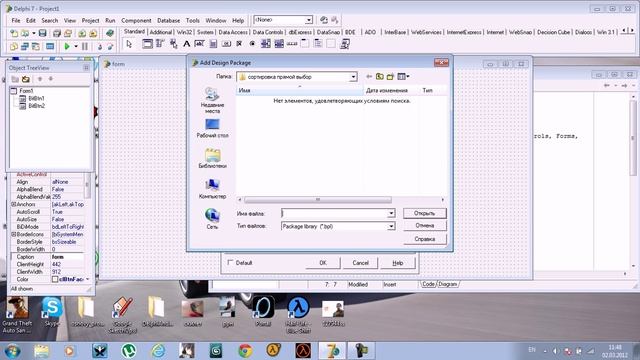Image resolution: width=640 pixels, height=360 pixels.
Task: Click the Открыть (Open) button
Action: click(x=424, y=213)
